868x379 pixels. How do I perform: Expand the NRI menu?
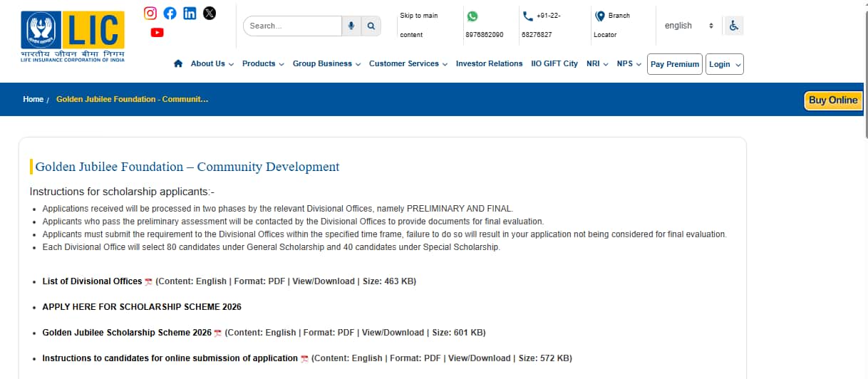point(597,63)
